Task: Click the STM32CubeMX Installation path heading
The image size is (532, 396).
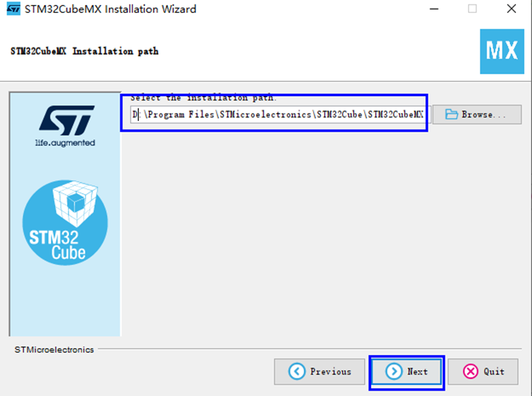Action: coord(84,51)
